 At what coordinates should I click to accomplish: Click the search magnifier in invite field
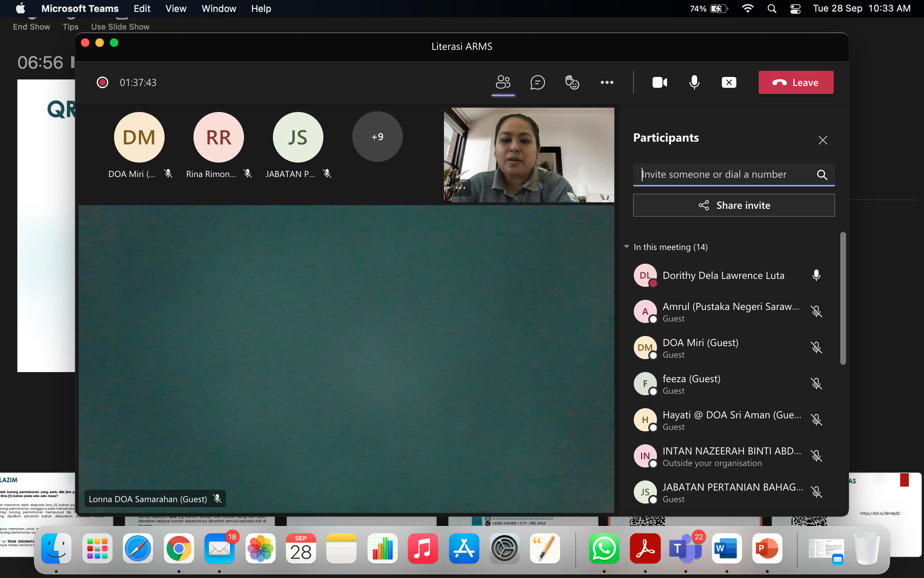[821, 175]
